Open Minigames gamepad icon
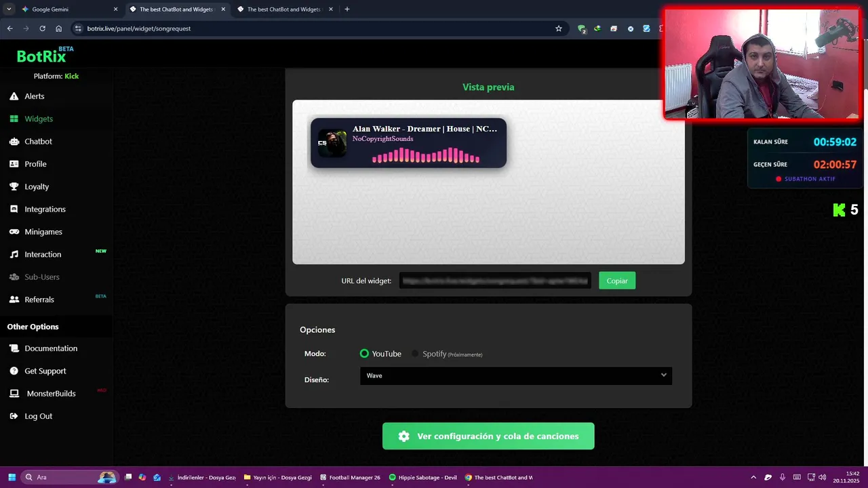 point(14,232)
